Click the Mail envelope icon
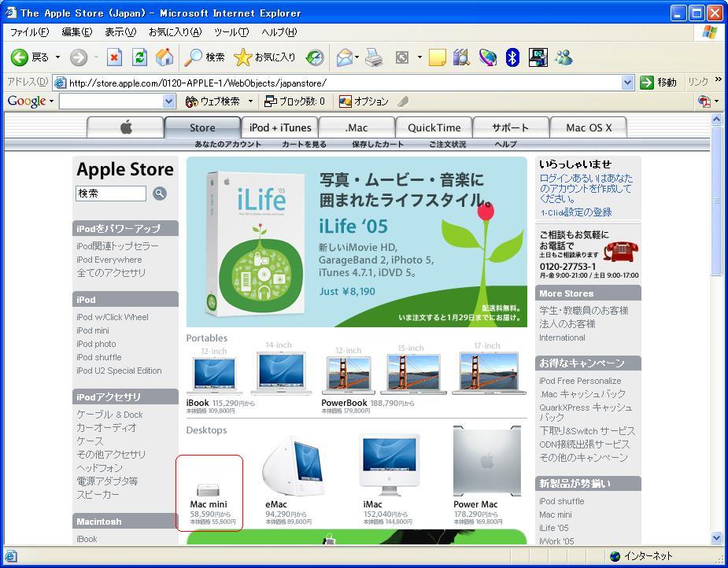Image resolution: width=728 pixels, height=568 pixels. 345,57
